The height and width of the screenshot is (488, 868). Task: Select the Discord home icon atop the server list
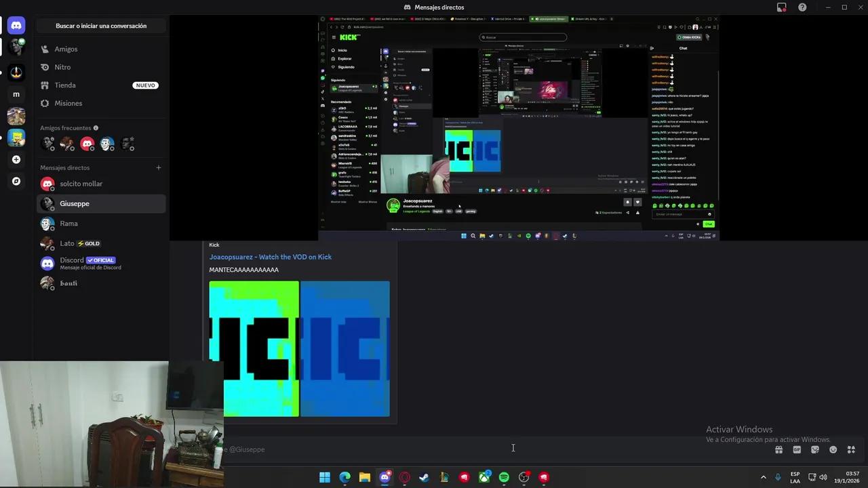pos(16,24)
